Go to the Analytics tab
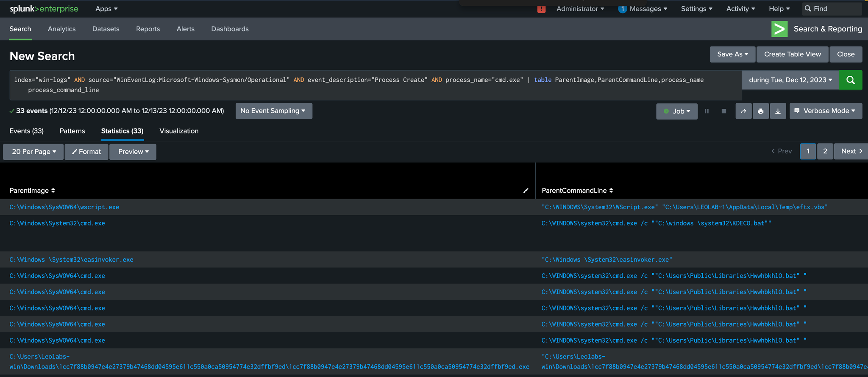This screenshot has height=377, width=868. click(x=62, y=29)
